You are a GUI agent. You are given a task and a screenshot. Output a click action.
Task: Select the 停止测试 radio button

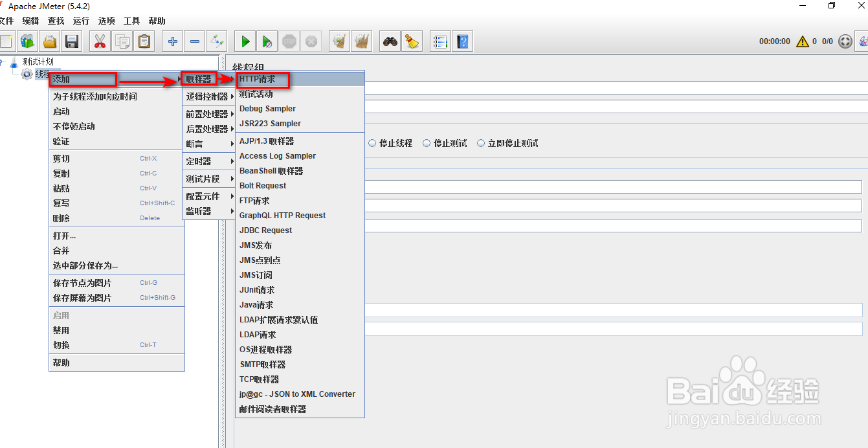427,143
